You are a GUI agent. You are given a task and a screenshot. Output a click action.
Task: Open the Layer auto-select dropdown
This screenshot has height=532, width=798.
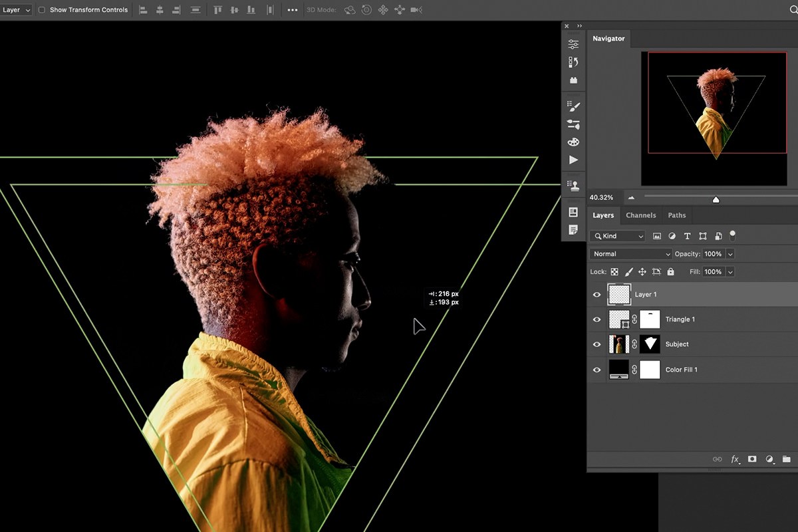pos(16,10)
